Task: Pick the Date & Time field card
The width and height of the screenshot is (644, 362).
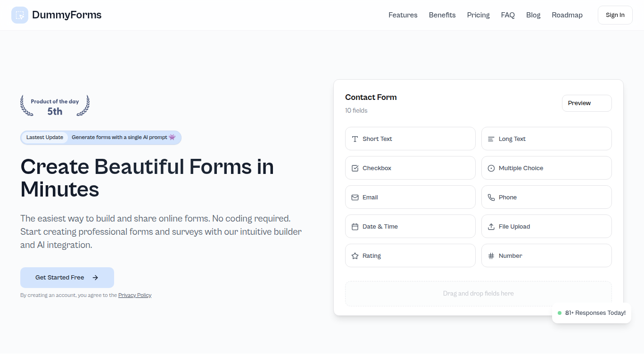Action: pyautogui.click(x=410, y=226)
